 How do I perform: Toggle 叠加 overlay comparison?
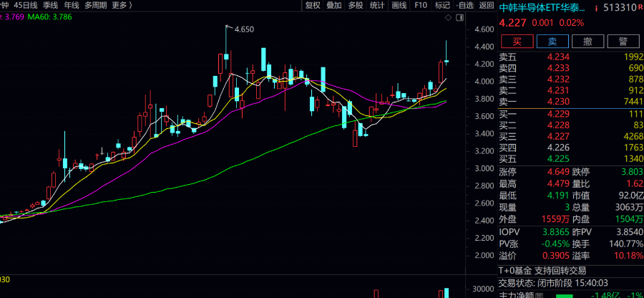(334, 5)
